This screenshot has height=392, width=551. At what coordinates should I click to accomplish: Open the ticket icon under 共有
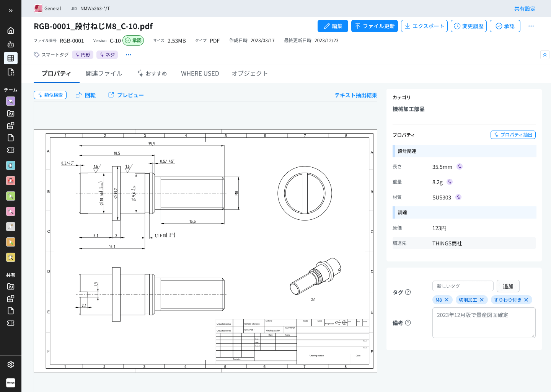pos(11,323)
